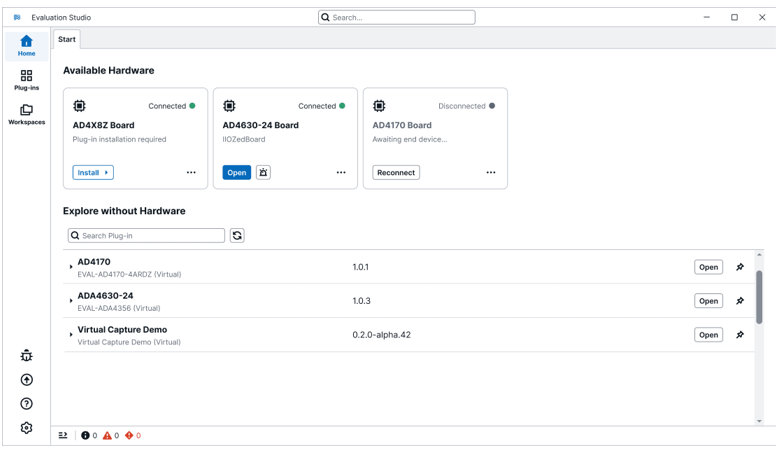Toggle the log panel icon in status bar
The width and height of the screenshot is (776, 450).
click(63, 435)
